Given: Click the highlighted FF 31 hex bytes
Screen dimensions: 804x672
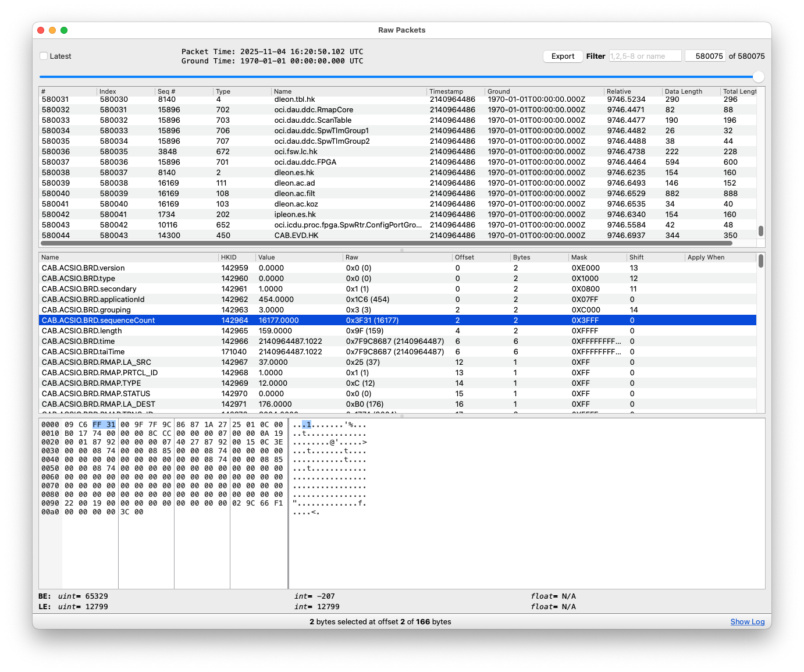Looking at the screenshot, I should point(104,425).
